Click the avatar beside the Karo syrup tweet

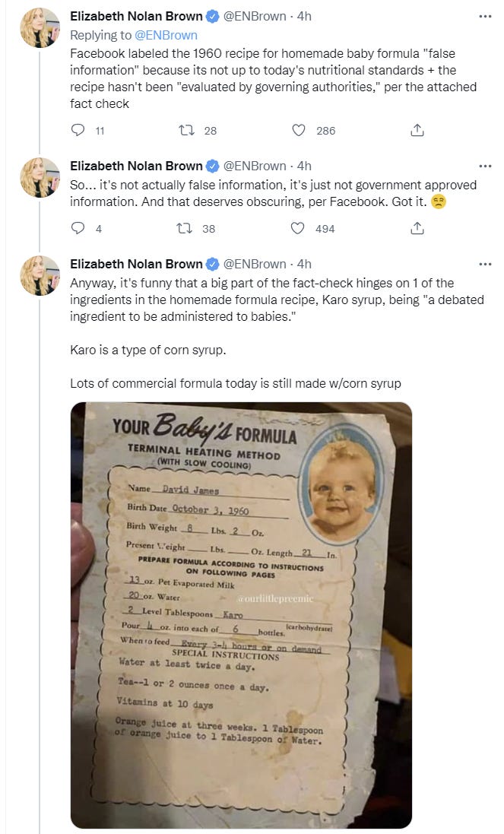(40, 276)
